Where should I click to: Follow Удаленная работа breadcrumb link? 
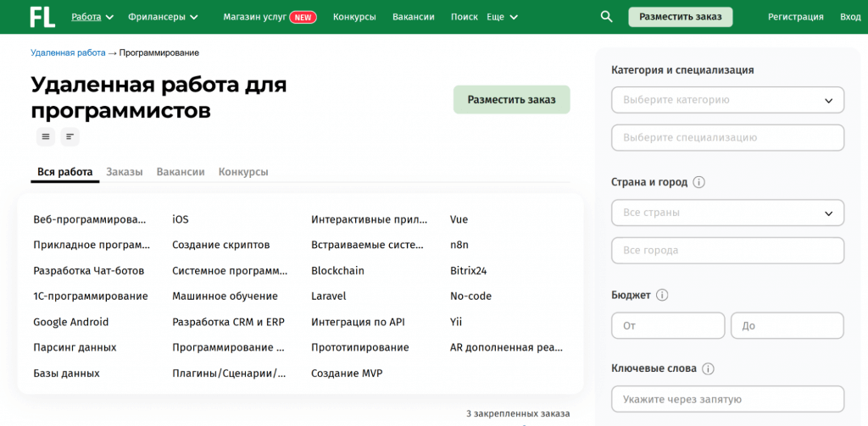click(68, 53)
